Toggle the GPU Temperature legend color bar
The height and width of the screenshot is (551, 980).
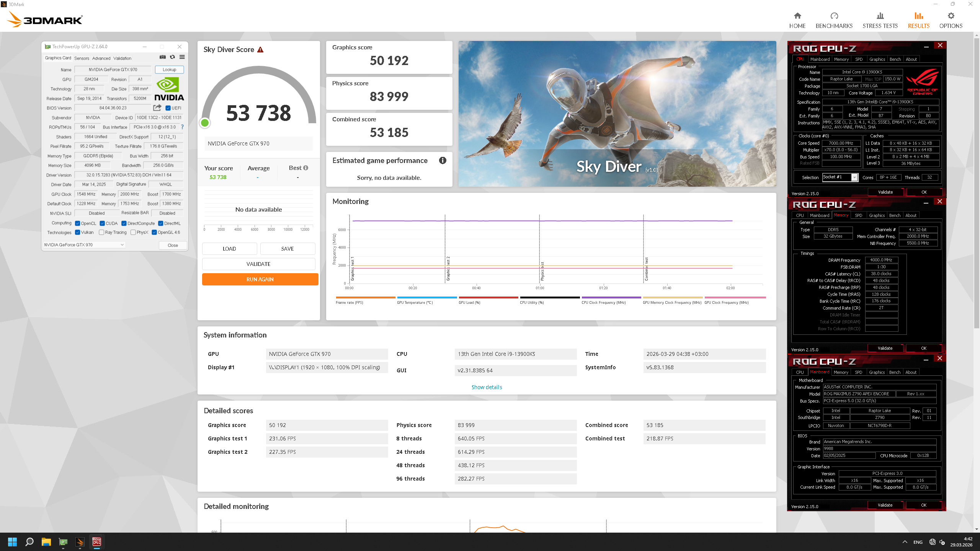tap(427, 297)
